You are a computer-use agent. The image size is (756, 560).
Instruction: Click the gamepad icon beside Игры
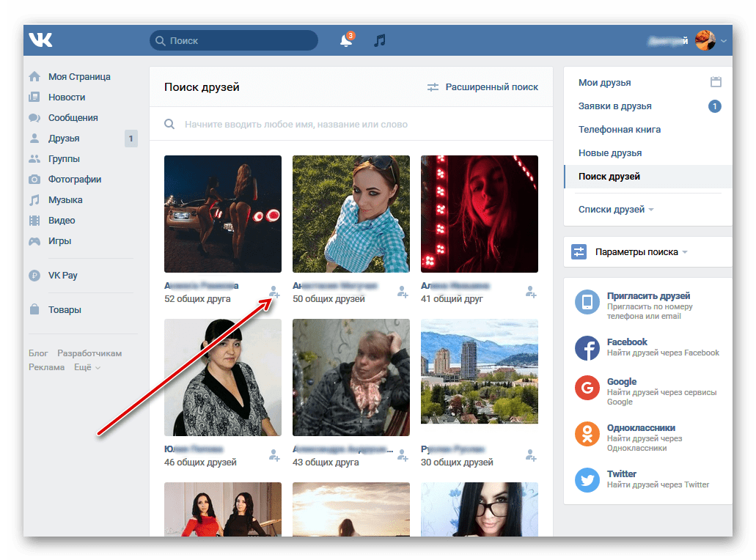34,241
